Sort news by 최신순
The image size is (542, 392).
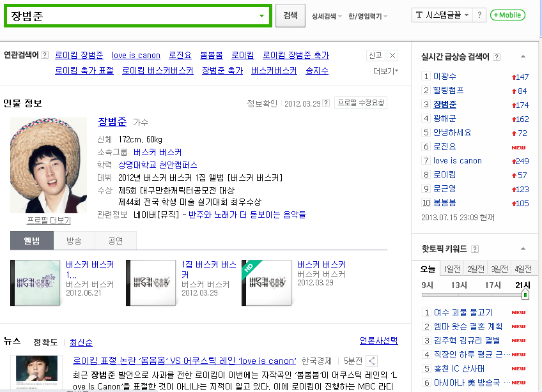[81, 342]
